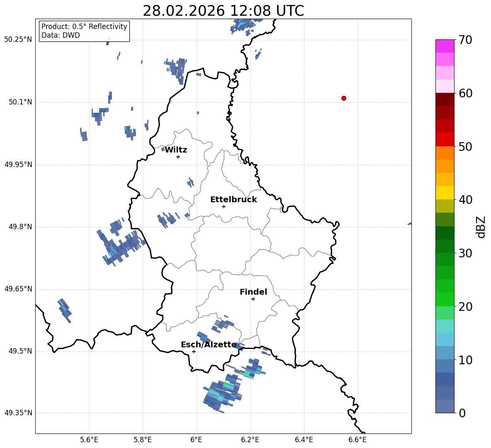Click the colorbar tick label 30

click(465, 253)
